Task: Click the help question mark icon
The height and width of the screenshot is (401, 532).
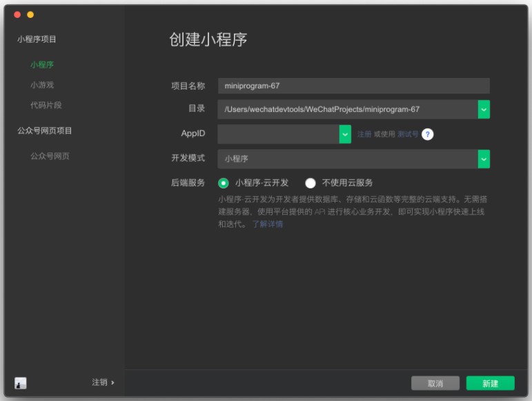Action: (x=427, y=135)
